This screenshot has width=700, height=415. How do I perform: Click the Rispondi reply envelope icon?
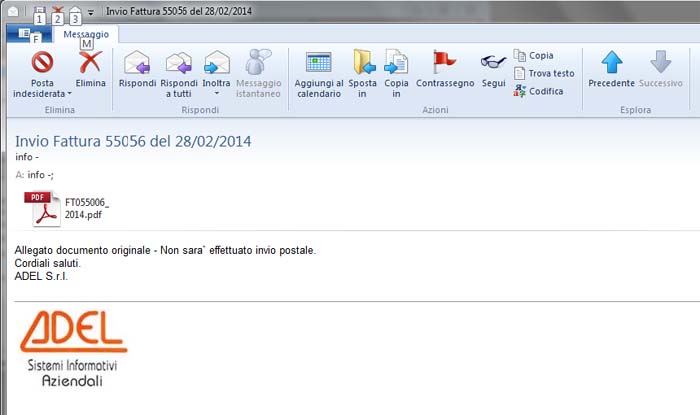click(x=137, y=63)
